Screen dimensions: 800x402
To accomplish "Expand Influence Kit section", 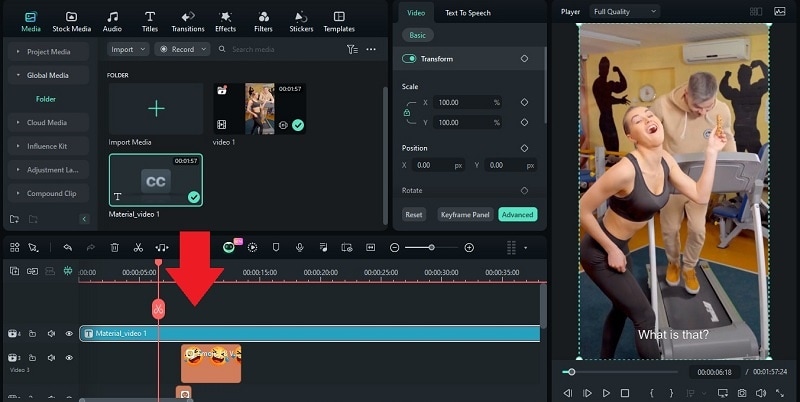I will point(48,146).
